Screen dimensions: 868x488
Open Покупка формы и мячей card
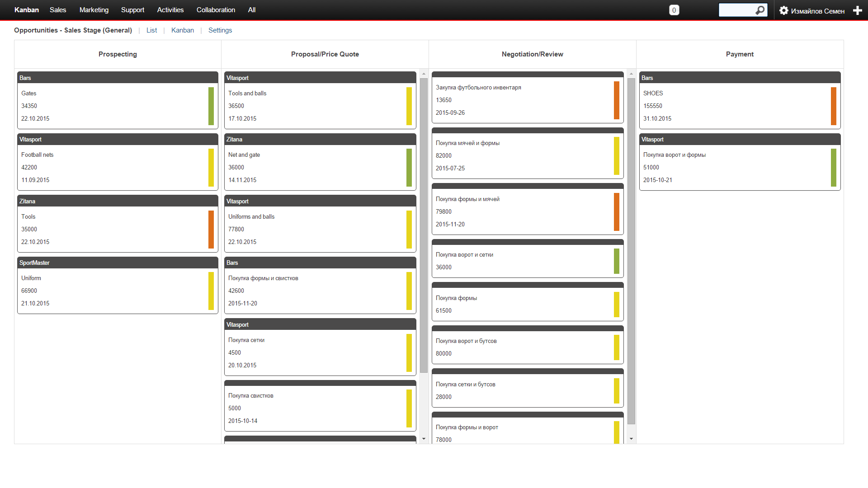[528, 209]
